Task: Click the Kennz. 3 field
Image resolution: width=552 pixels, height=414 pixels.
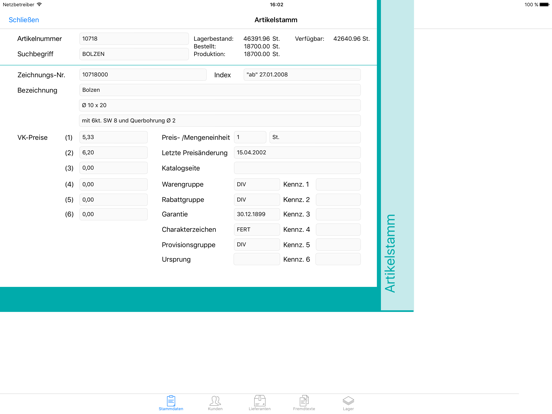Action: click(338, 214)
